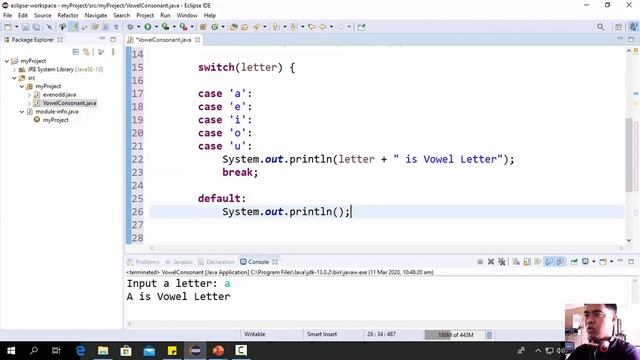Open File Explorer from the taskbar
Screen dimensions: 640x360
(103, 351)
